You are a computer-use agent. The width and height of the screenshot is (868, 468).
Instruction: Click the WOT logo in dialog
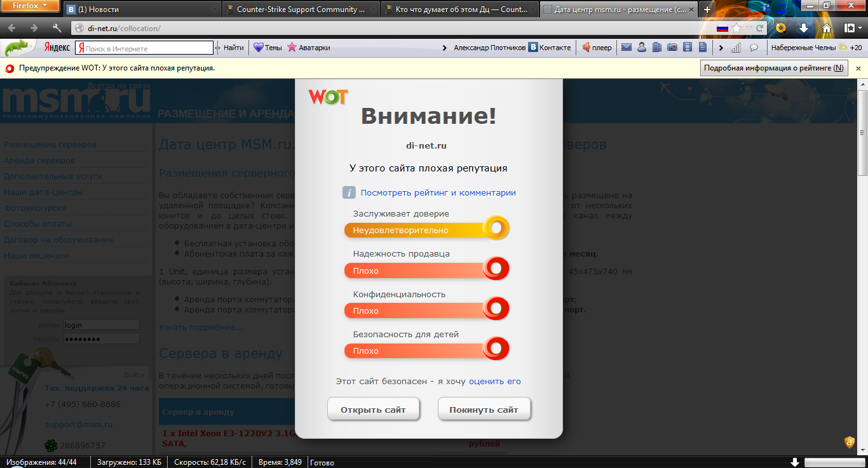click(328, 97)
